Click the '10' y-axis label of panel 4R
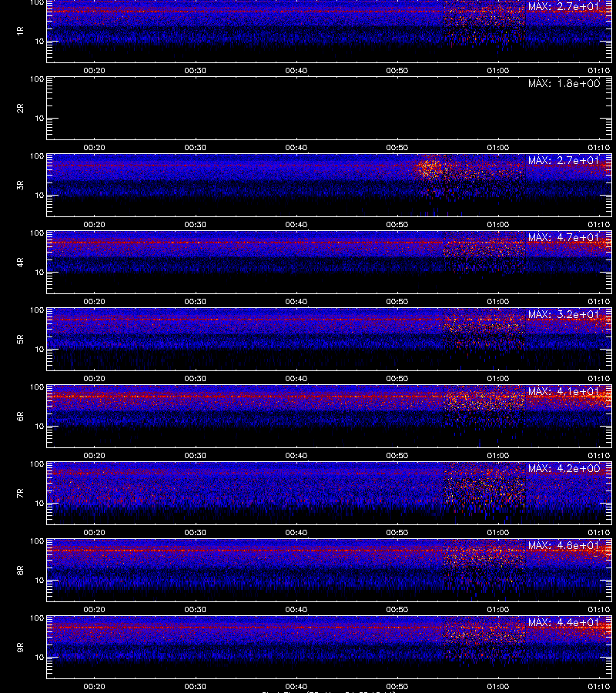The width and height of the screenshot is (616, 693). click(39, 273)
